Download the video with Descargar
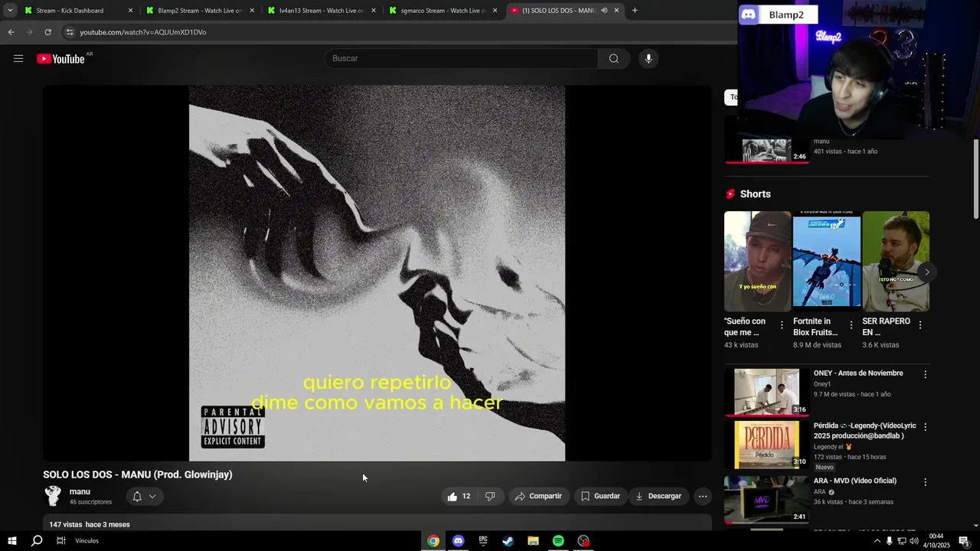The width and height of the screenshot is (980, 551). pos(658,496)
